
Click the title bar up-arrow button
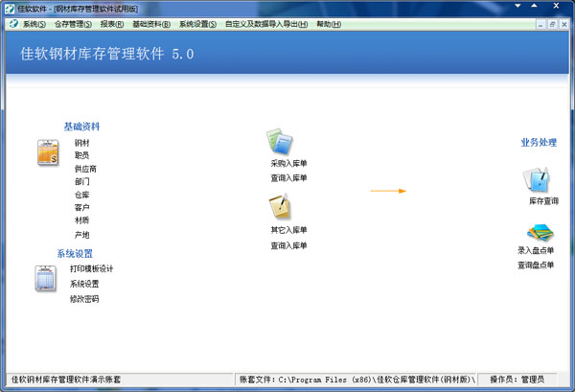pyautogui.click(x=535, y=6)
